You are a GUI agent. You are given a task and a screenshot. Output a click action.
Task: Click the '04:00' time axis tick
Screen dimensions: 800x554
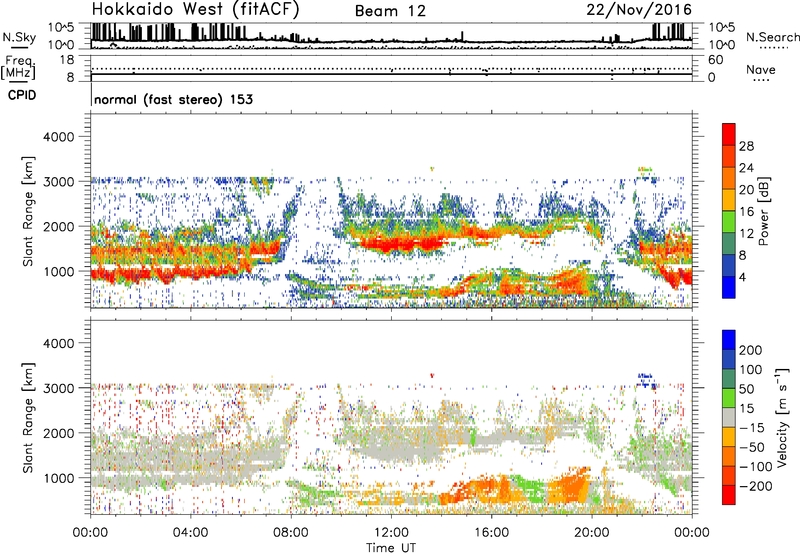[190, 533]
